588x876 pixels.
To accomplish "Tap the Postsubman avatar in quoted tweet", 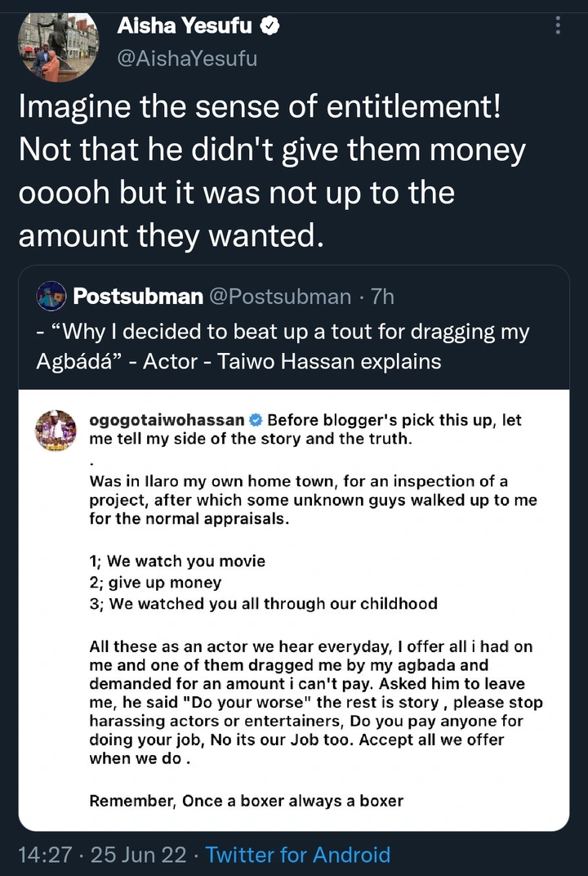I will 51,296.
